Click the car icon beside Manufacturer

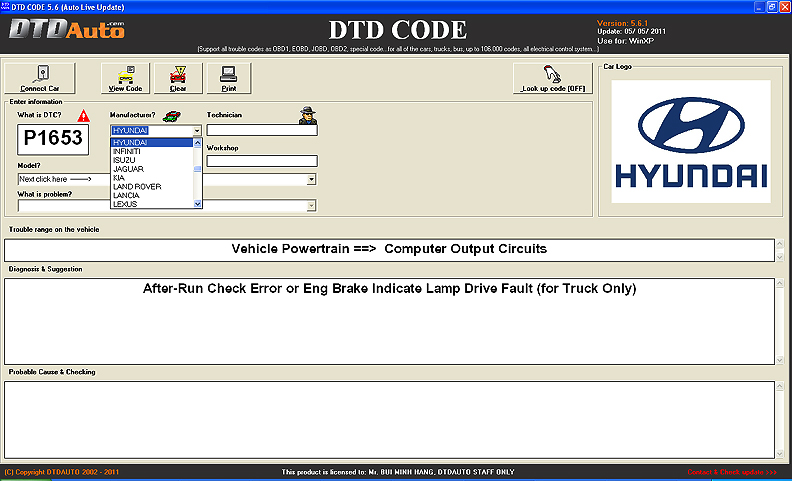pyautogui.click(x=172, y=116)
